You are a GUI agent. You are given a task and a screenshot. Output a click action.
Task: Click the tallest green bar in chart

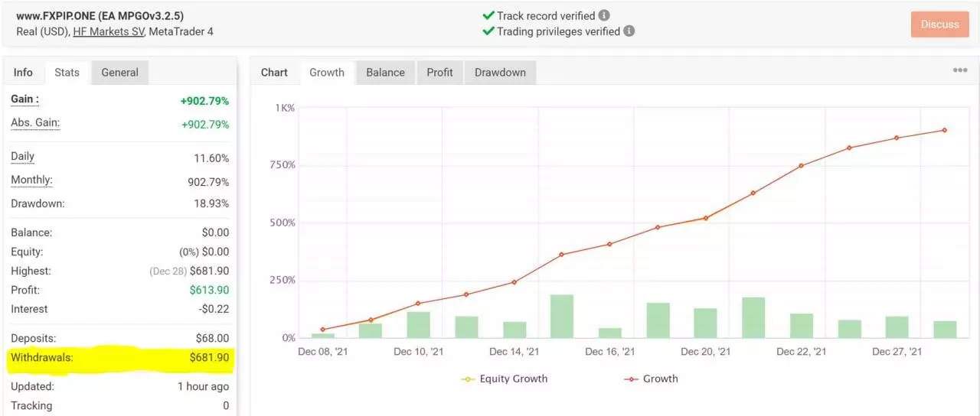pos(561,316)
